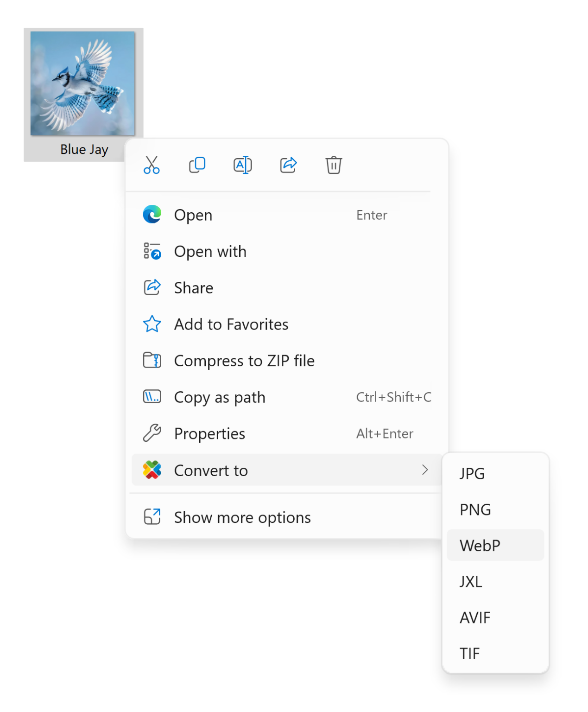Click the Cut icon in the context menu

tap(151, 165)
